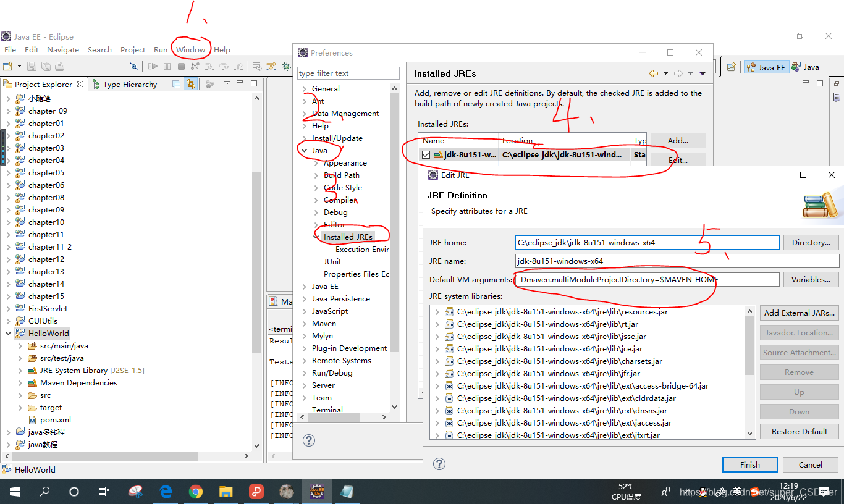Open the Navigate menu

click(63, 50)
